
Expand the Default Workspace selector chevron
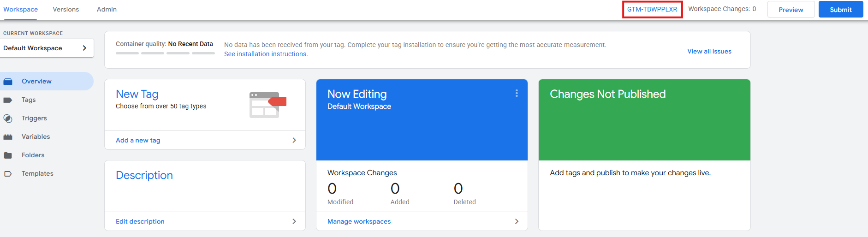click(84, 48)
